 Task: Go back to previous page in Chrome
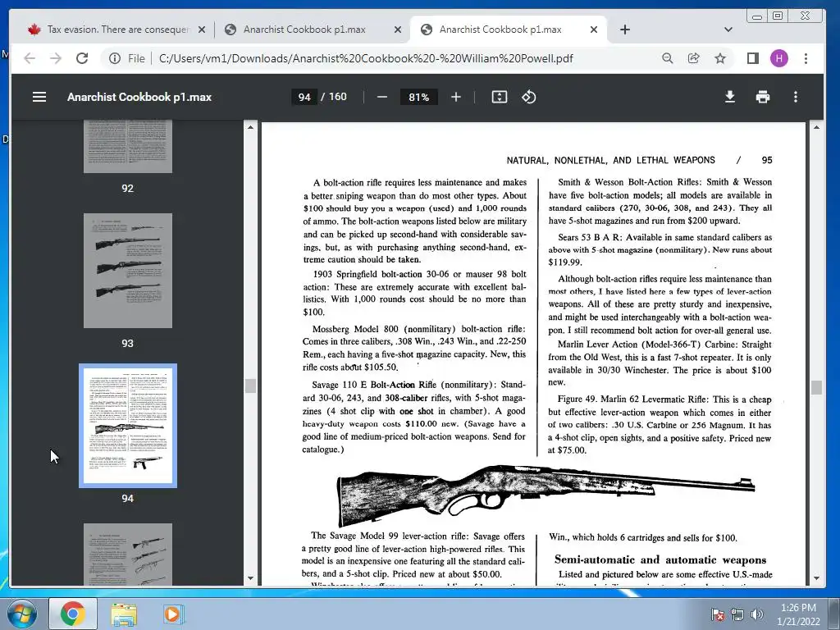[30, 58]
